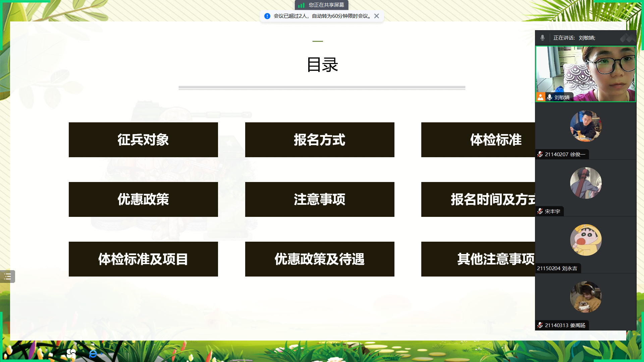
Task: Expand the arrow next to Internet Explorer icon
Action: (x=102, y=353)
